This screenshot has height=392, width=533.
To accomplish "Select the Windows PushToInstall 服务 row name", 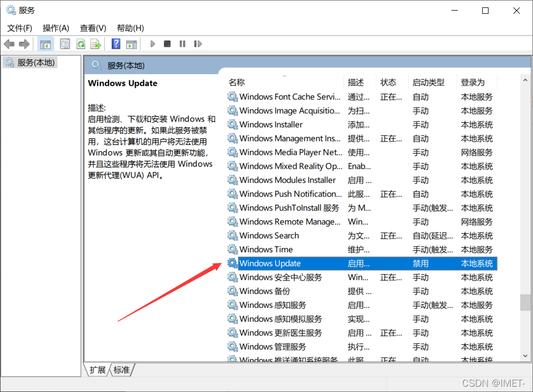I will tap(290, 207).
